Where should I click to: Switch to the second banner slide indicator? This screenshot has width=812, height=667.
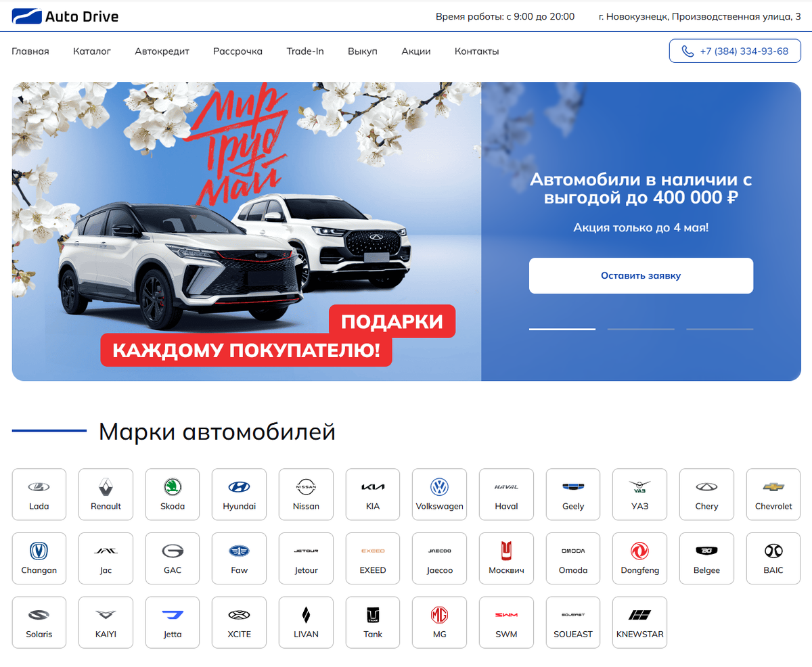pyautogui.click(x=641, y=329)
